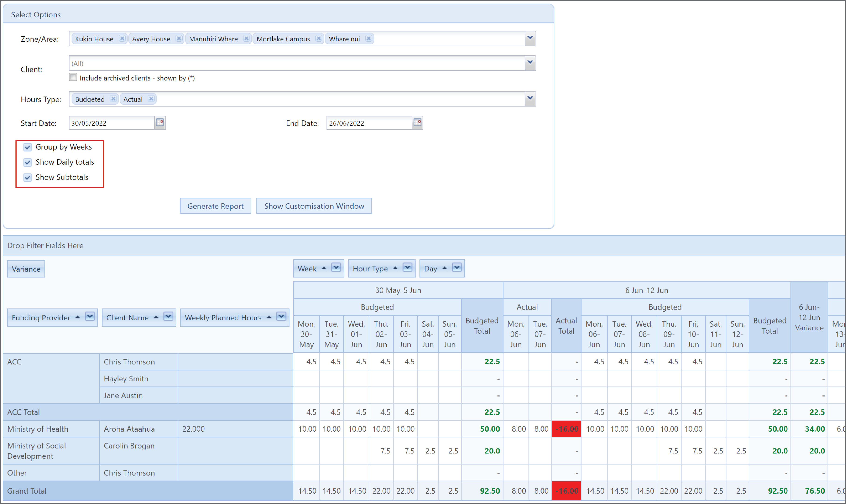846x504 pixels.
Task: Click Other funding provider row label
Action: (51, 473)
